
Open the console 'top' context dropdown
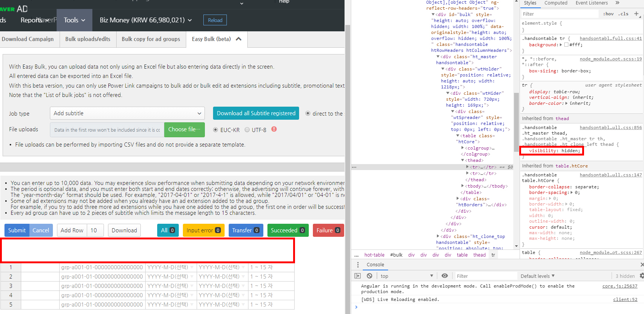point(407,276)
